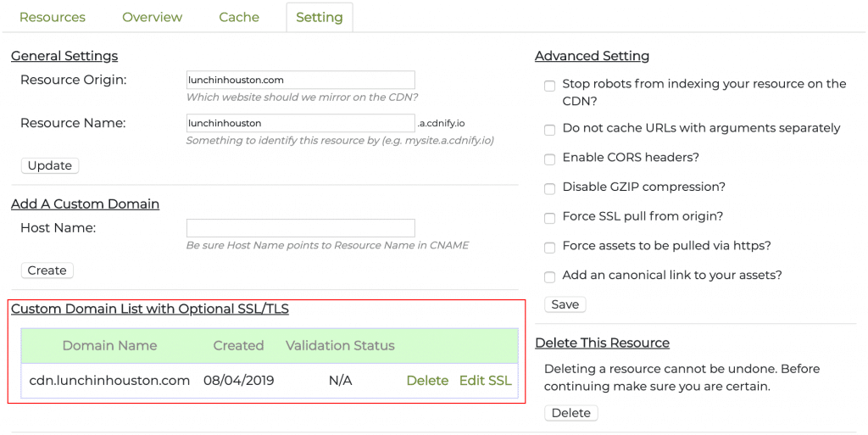This screenshot has width=868, height=435.
Task: Toggle do not cache URLs with arguments
Action: pyautogui.click(x=550, y=129)
